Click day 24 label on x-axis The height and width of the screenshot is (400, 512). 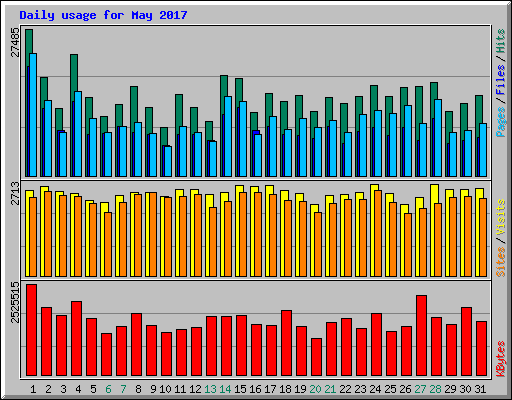click(375, 389)
